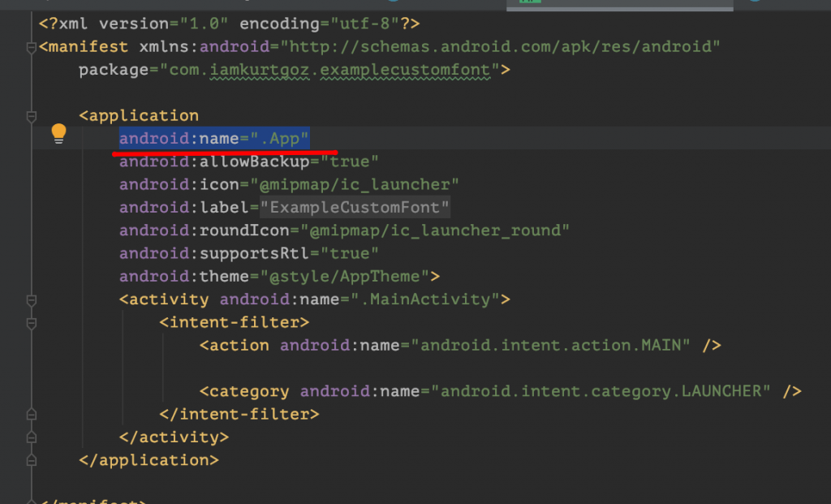
Task: Click the closing </activity> tag text
Action: click(174, 437)
